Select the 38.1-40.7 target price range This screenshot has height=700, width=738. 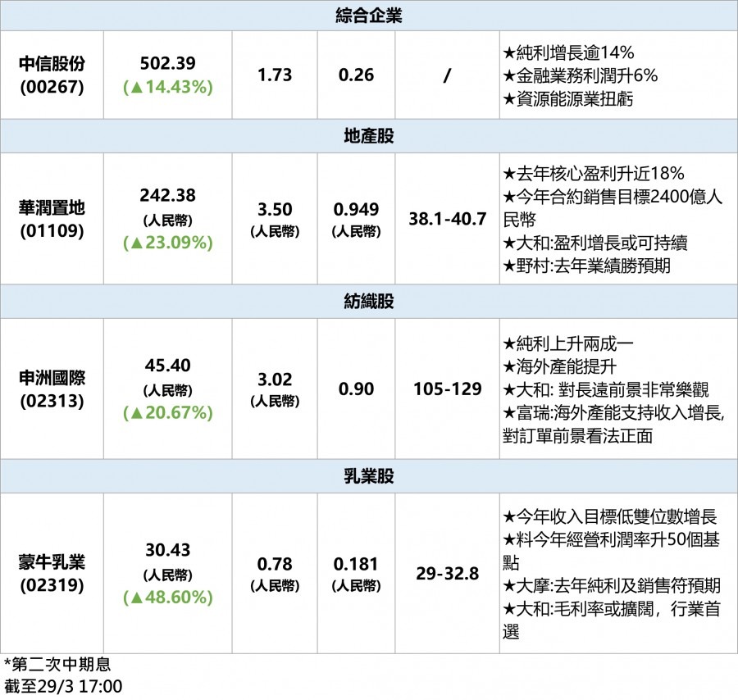click(447, 219)
